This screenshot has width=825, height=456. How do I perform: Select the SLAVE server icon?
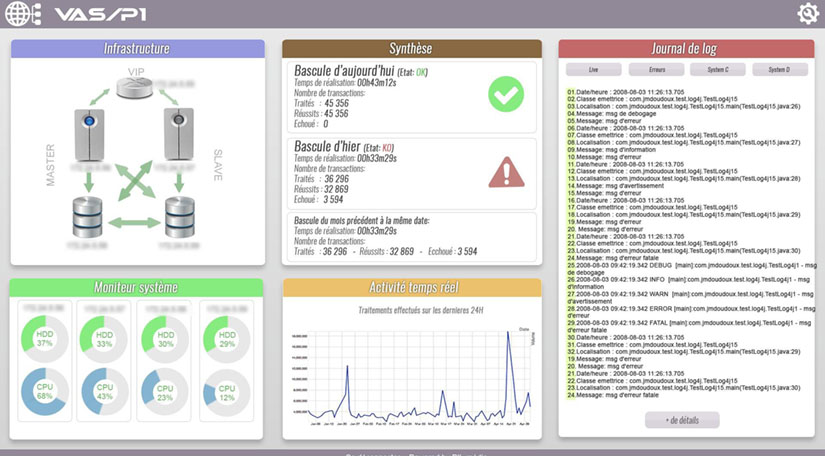click(x=179, y=134)
